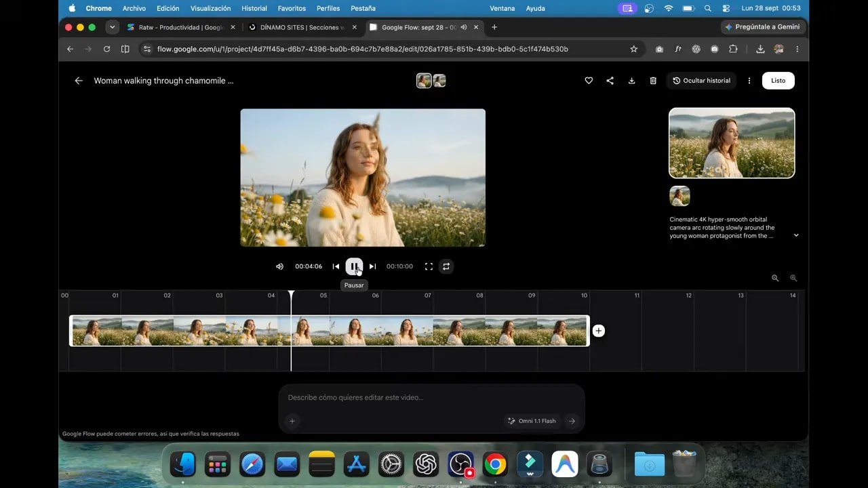The image size is (868, 488).
Task: Mute audio on the Google Flow tab
Action: point(464,27)
